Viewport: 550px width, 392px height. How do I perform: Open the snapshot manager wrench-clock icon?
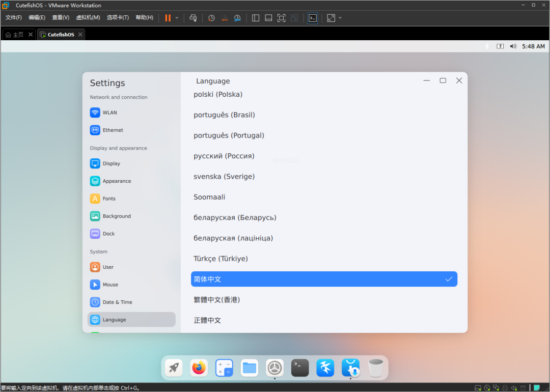[237, 18]
